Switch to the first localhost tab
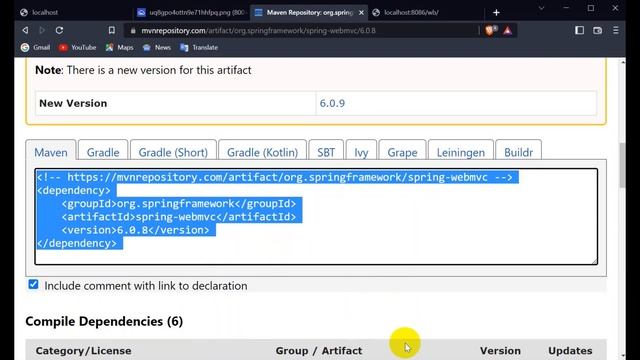This screenshot has height=360, width=640. tap(73, 13)
